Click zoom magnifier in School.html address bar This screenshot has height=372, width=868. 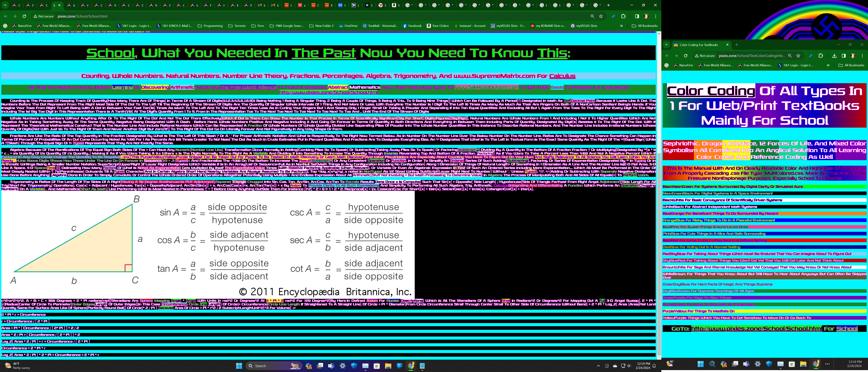point(592,16)
